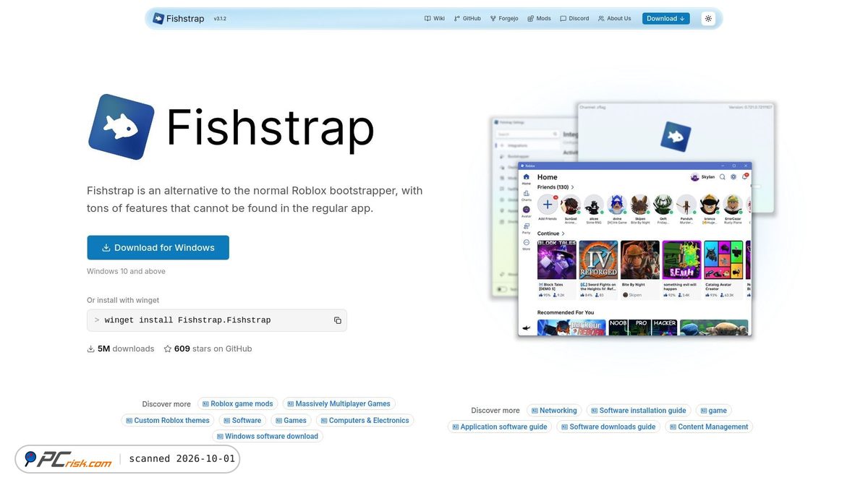Open the Application software guide tag
Viewport: 868px width, 488px height.
click(500, 427)
